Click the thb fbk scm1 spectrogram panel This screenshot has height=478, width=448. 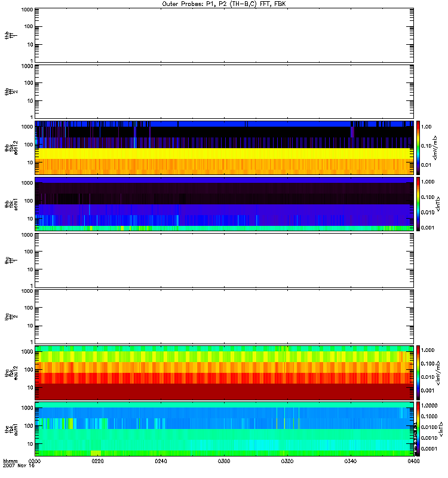tap(225, 204)
